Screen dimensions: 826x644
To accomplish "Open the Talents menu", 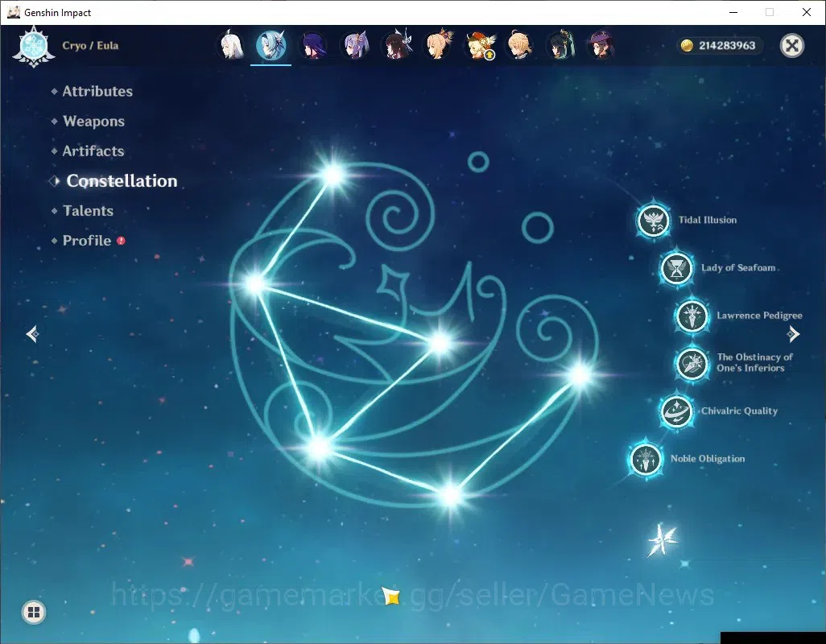I will tap(88, 211).
